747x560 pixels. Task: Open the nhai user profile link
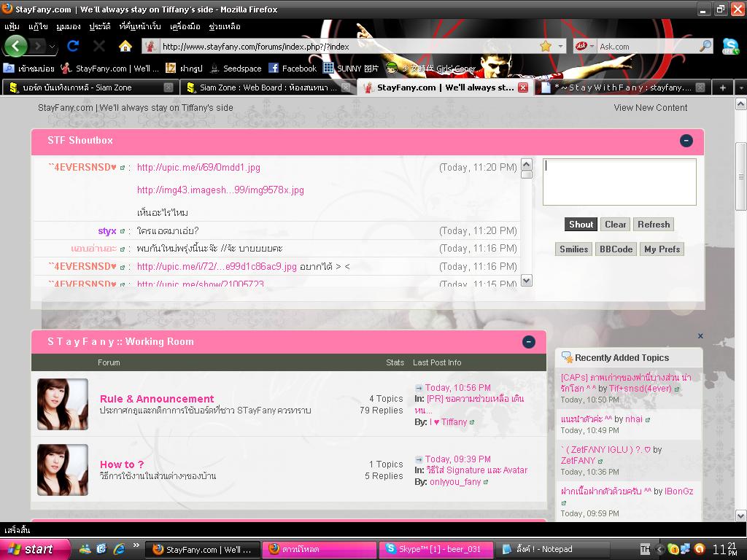tap(634, 419)
